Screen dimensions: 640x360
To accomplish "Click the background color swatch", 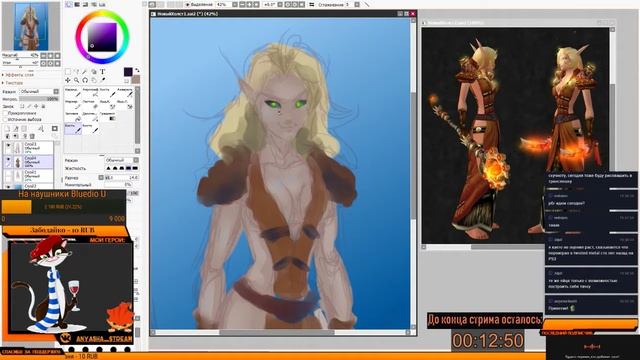I will pyautogui.click(x=136, y=79).
